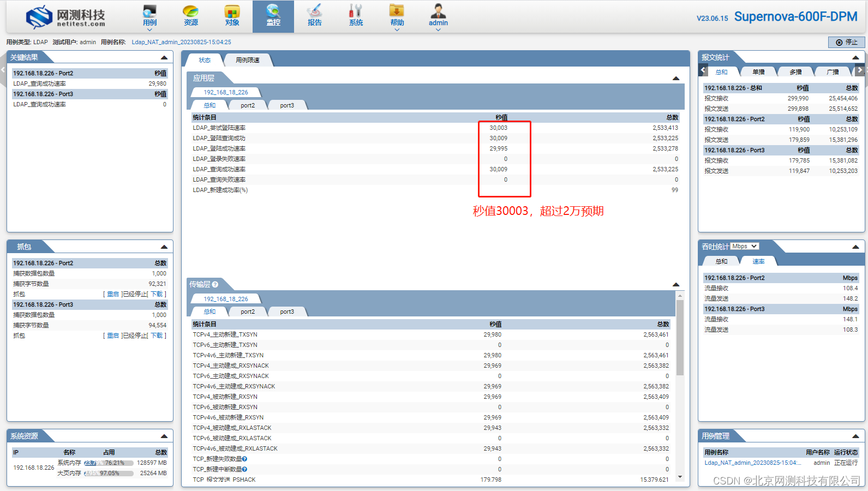Screen dimensions: 868x491
Task: Expand the chevron under admin menu
Action: 438,29
